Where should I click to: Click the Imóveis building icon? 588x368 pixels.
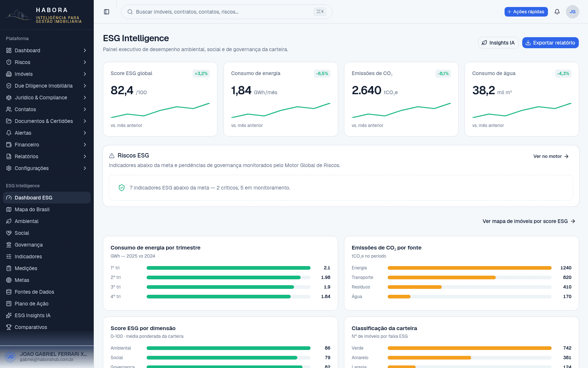9,74
